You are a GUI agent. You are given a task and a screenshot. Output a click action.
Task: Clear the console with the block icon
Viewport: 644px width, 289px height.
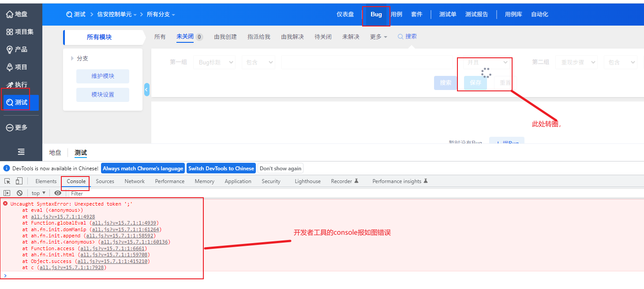pyautogui.click(x=19, y=193)
